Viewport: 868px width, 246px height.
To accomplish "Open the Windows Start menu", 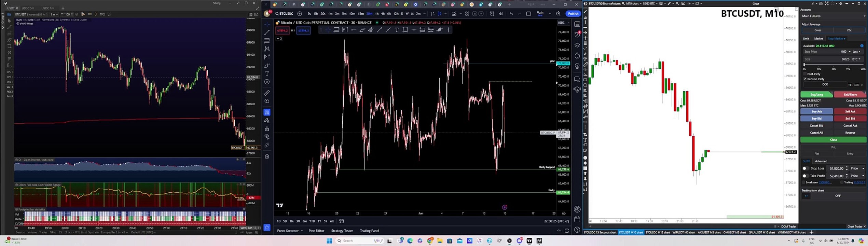I will pyautogui.click(x=329, y=241).
